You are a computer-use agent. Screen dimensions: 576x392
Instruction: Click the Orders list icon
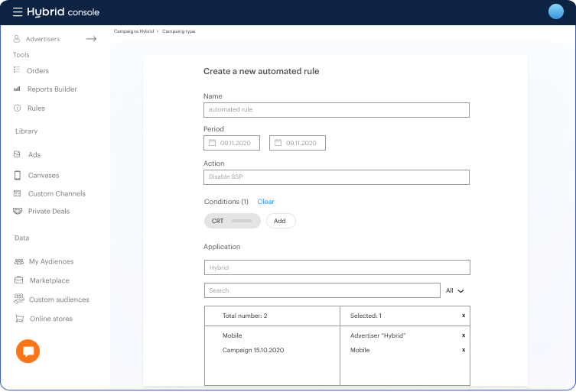click(x=17, y=70)
